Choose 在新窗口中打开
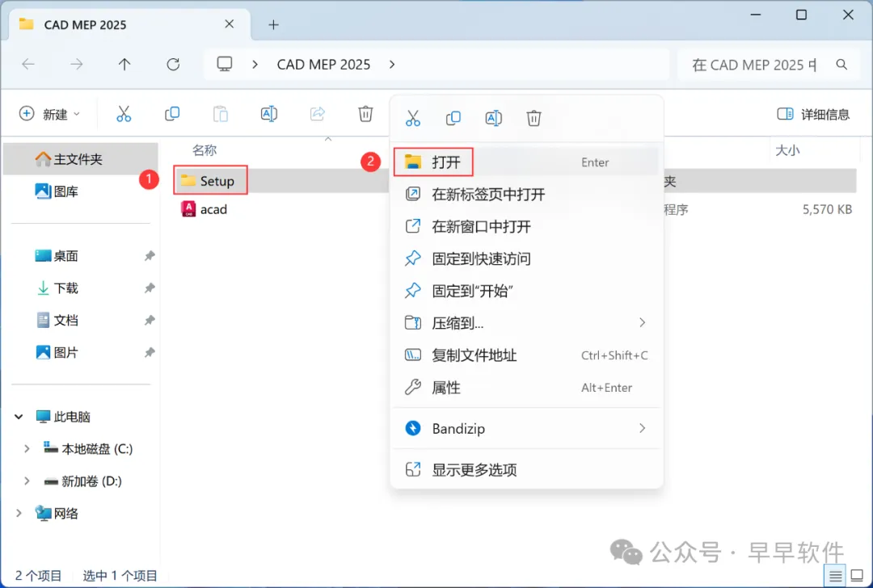Screen dimensions: 873x588 (526, 226)
